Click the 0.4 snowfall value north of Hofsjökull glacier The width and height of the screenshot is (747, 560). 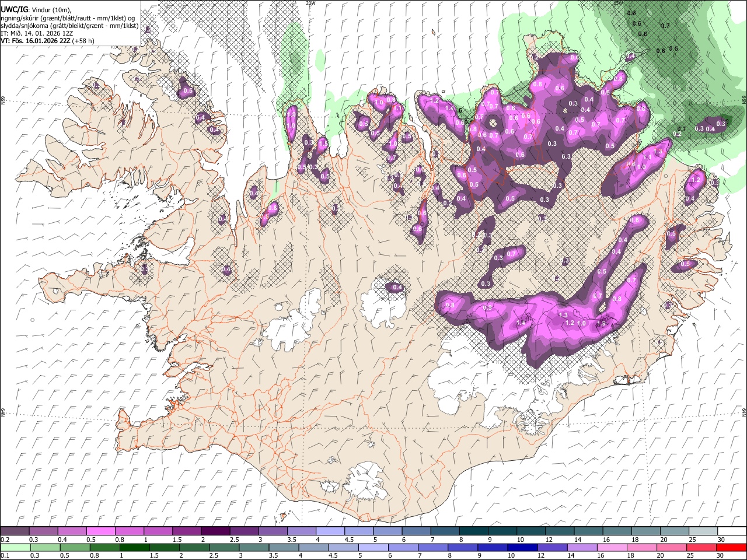397,288
